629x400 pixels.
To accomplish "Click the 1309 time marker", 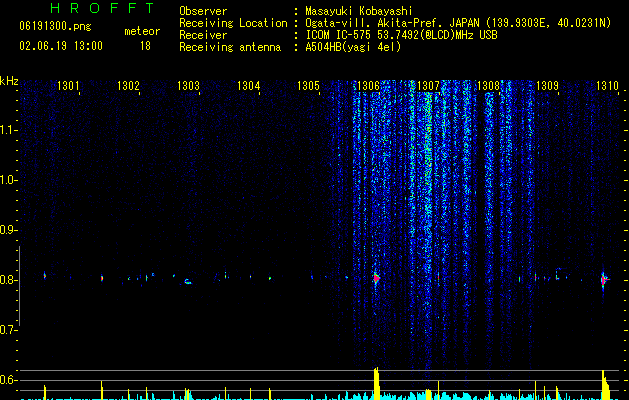I will pyautogui.click(x=548, y=86).
